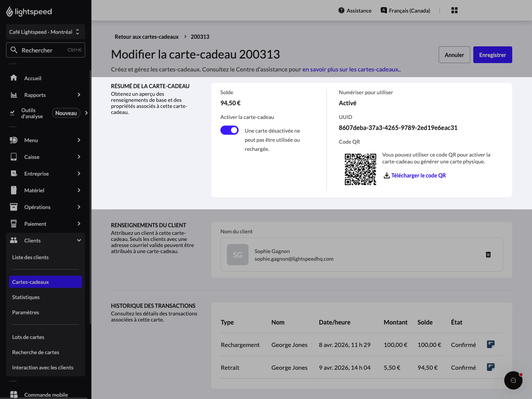The height and width of the screenshot is (399, 532).
Task: Open the chat support bubble
Action: (x=513, y=380)
